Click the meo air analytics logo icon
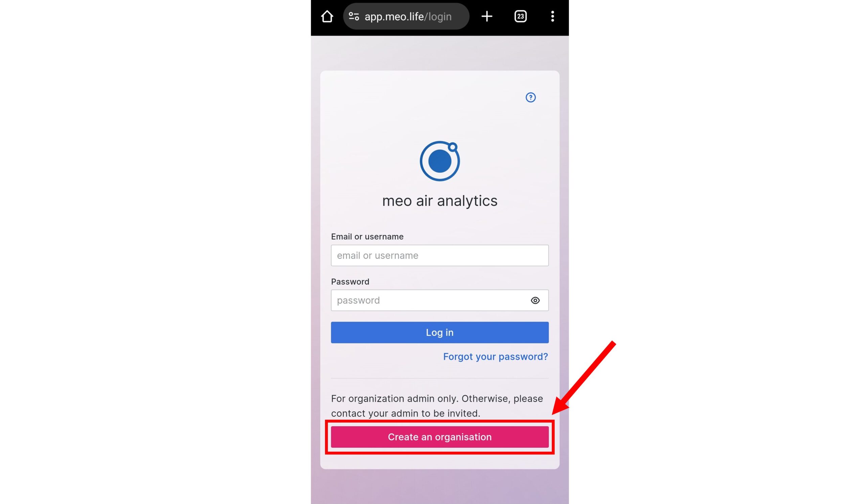The width and height of the screenshot is (866, 504). pos(439,160)
